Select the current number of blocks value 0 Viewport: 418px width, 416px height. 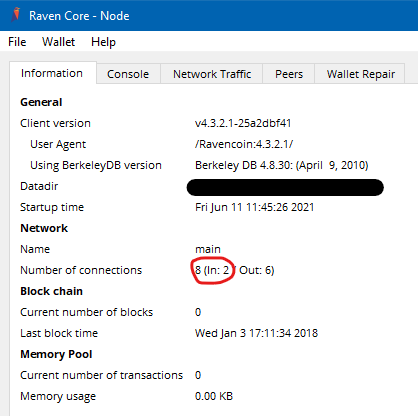coord(198,312)
